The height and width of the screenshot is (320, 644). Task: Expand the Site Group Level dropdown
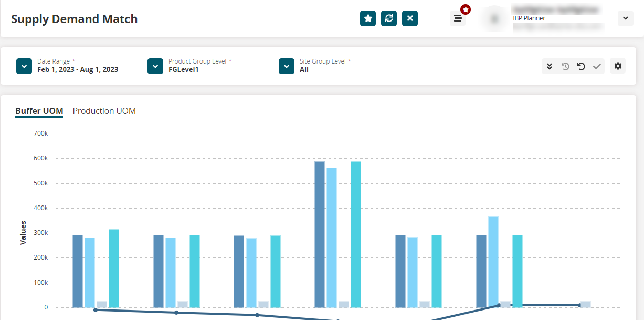coord(286,66)
